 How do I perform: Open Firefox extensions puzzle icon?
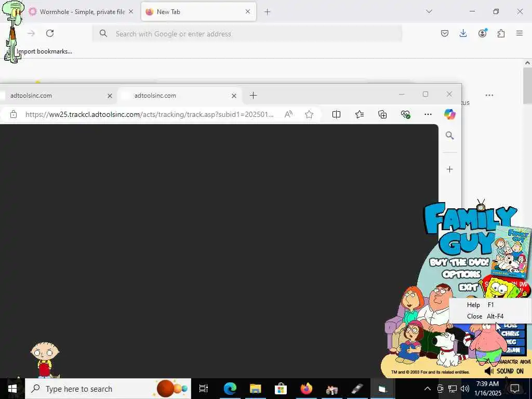[501, 33]
